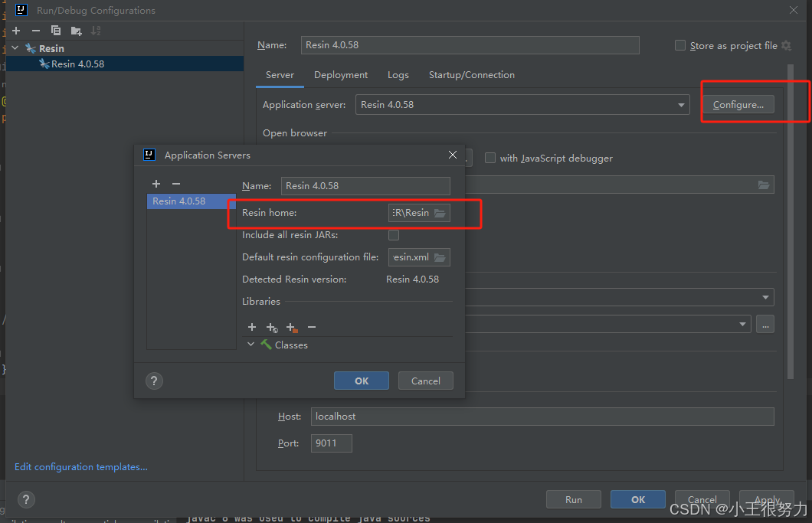Copy the selected run configuration

click(56, 31)
